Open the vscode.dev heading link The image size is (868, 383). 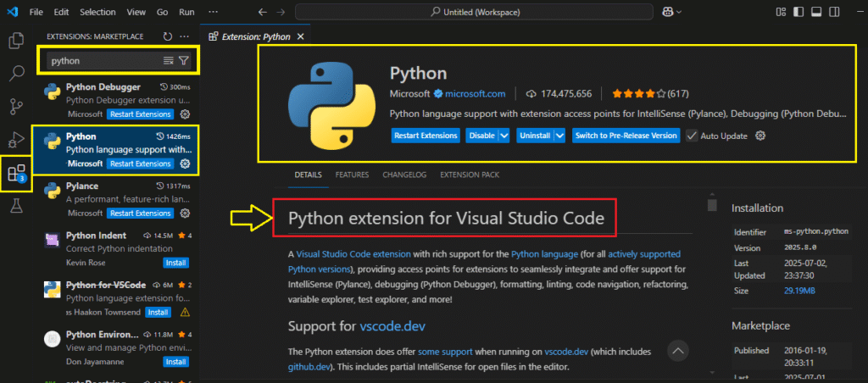tap(392, 326)
